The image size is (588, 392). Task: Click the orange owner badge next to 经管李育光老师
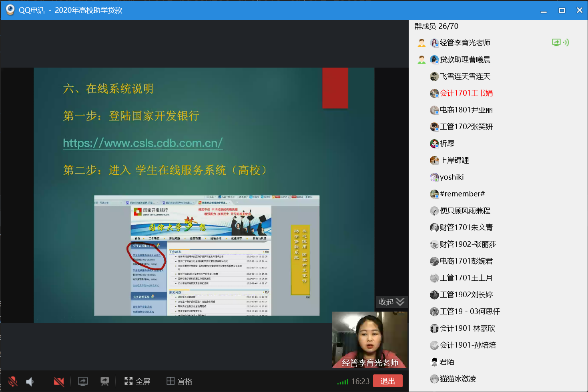pyautogui.click(x=421, y=43)
